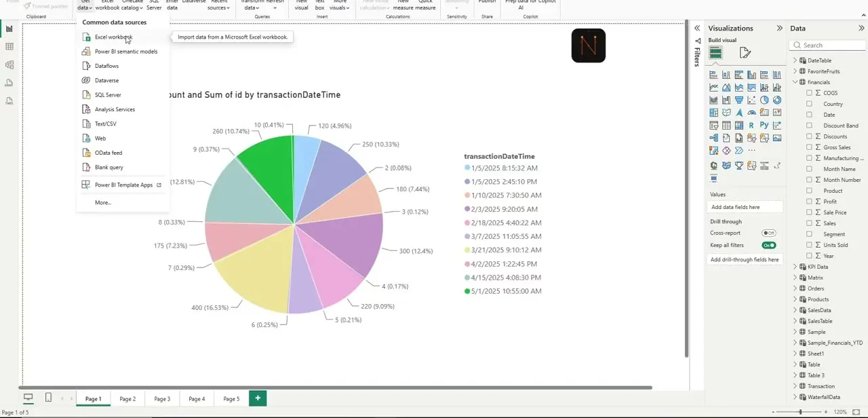
Task: Check the Profit field checkbox
Action: [809, 202]
